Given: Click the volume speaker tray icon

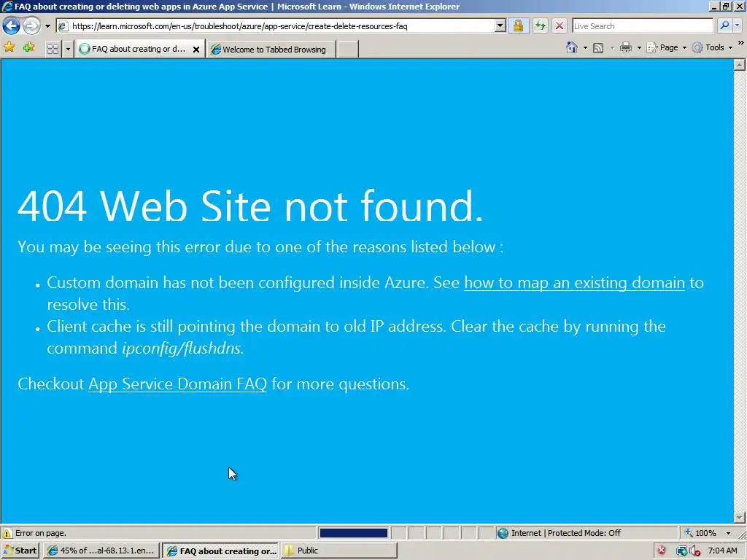Looking at the screenshot, I should pos(694,551).
